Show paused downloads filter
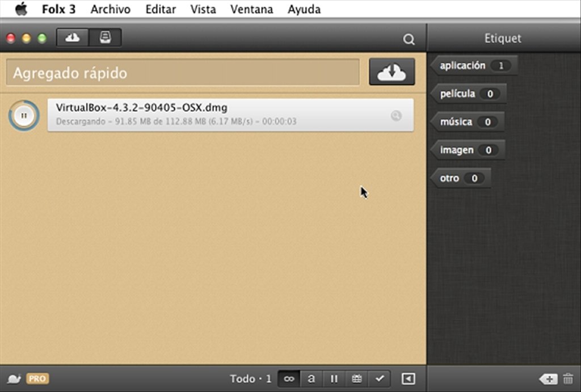This screenshot has width=581, height=392. click(x=334, y=378)
